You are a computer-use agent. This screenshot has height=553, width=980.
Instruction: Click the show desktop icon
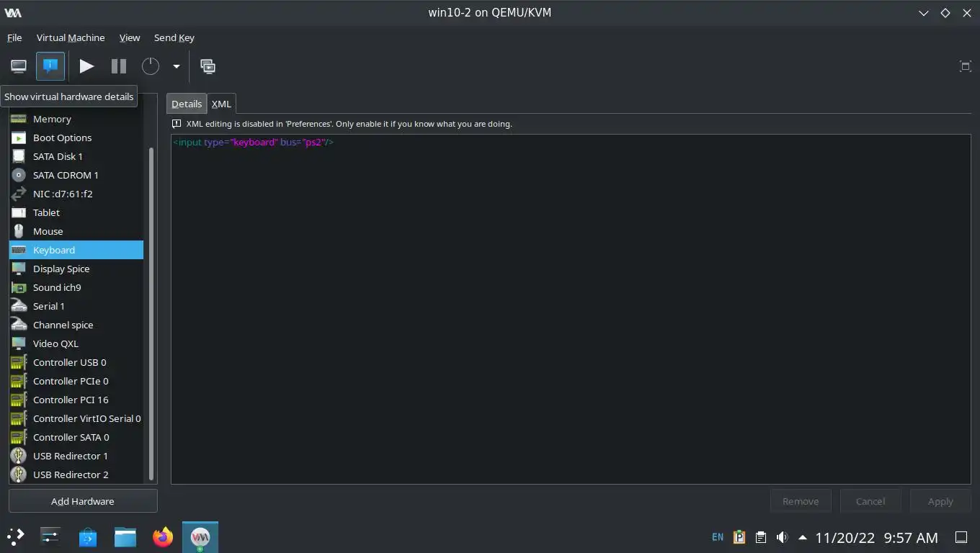[961, 537]
